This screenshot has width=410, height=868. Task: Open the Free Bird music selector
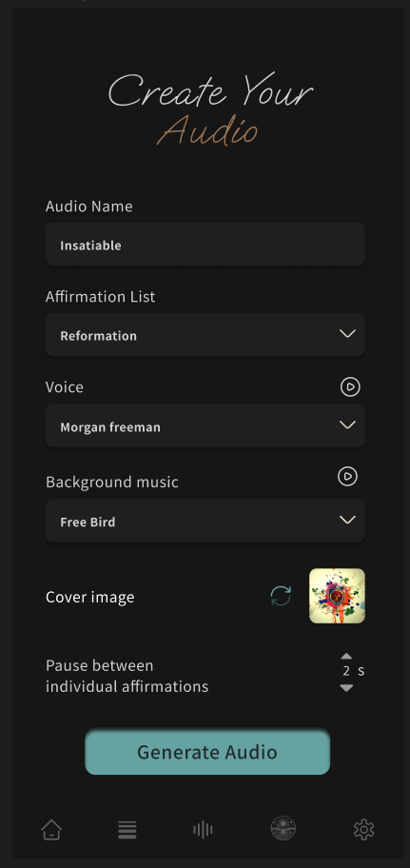point(205,521)
